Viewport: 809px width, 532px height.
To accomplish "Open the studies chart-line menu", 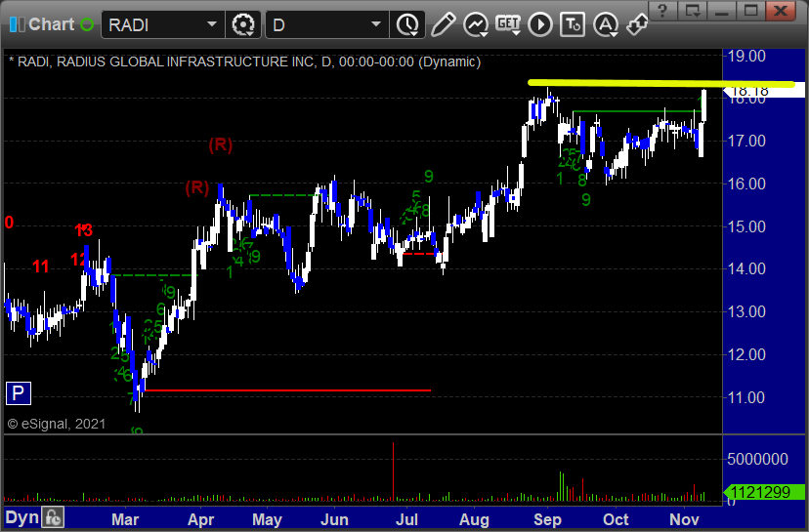I will [476, 24].
